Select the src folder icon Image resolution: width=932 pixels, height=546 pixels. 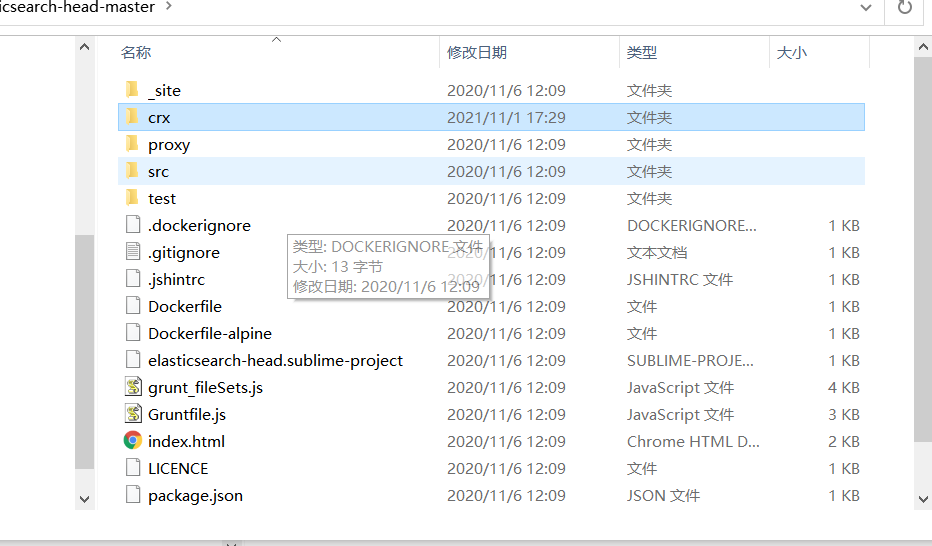133,171
